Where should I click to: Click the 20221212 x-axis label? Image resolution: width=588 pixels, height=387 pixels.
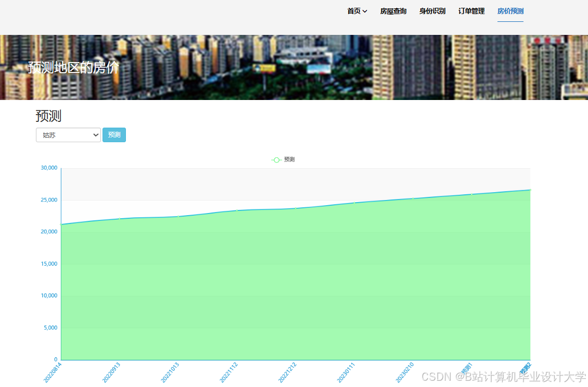[287, 372]
